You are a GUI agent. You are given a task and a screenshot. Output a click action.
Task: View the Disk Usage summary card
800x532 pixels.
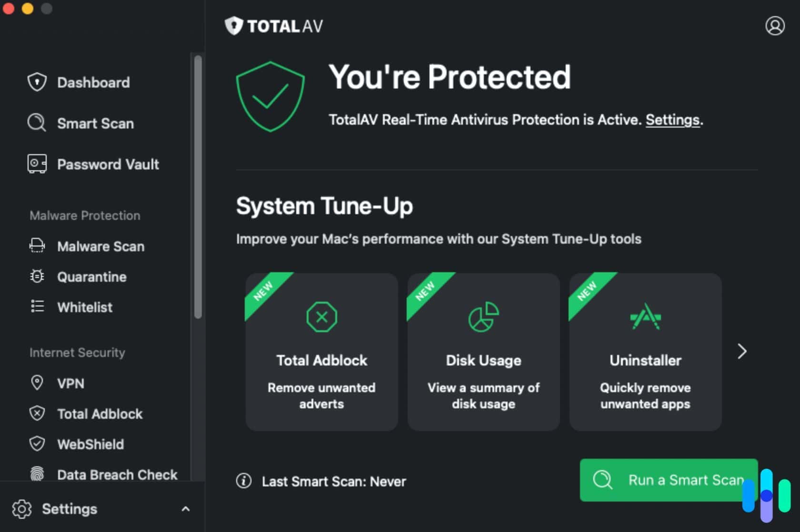point(483,352)
